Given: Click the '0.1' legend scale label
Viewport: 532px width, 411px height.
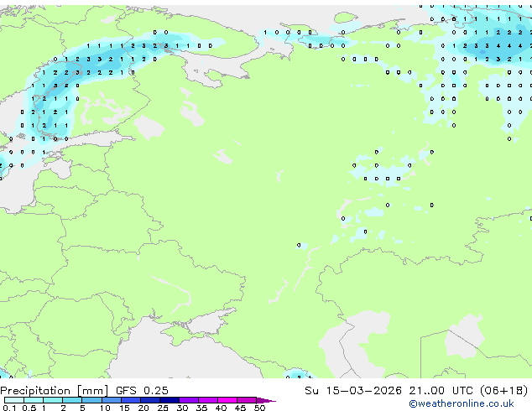Looking at the screenshot, I should point(9,408).
